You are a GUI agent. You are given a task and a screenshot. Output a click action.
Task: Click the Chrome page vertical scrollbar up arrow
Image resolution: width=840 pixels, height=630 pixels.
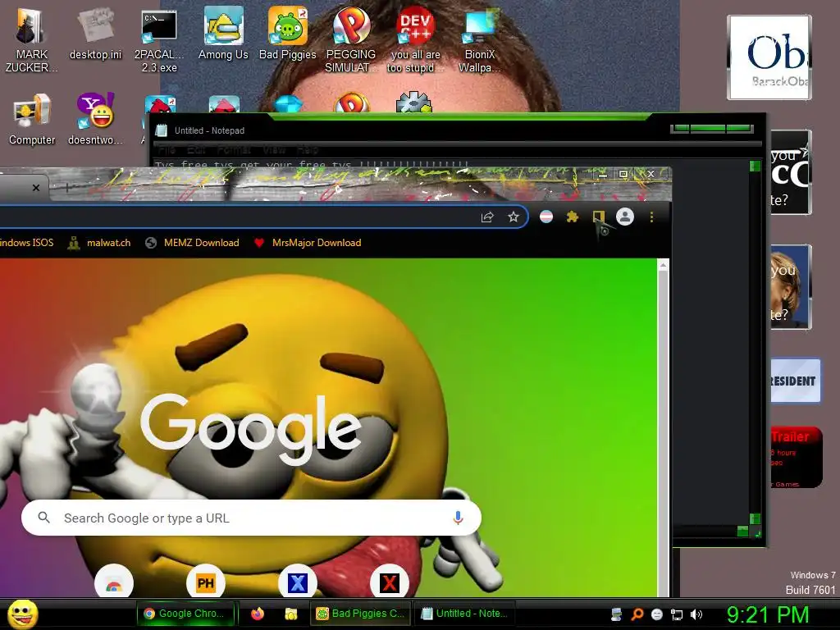tap(663, 265)
